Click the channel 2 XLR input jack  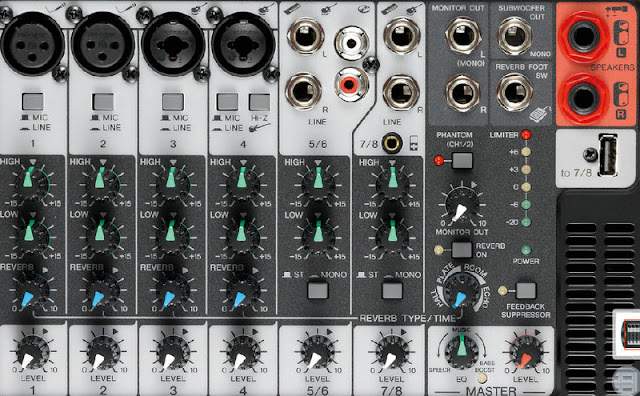(x=103, y=44)
